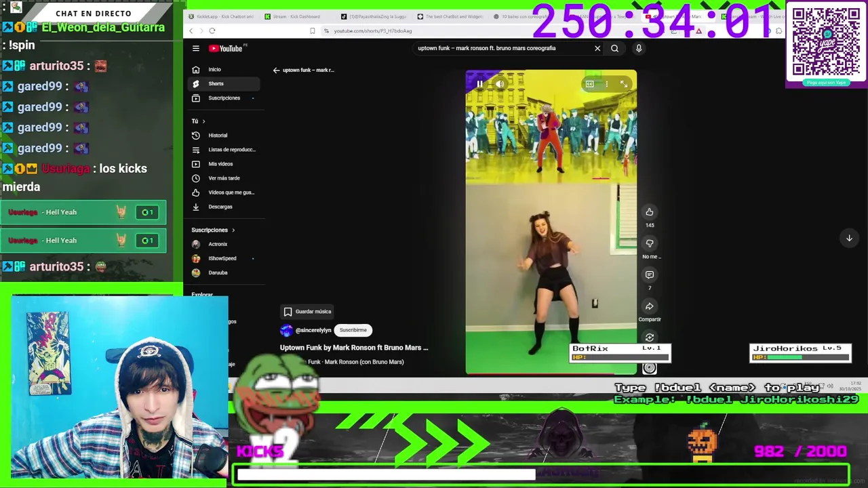The image size is (868, 488).
Task: Toggle closed captions on the Short
Action: click(589, 84)
